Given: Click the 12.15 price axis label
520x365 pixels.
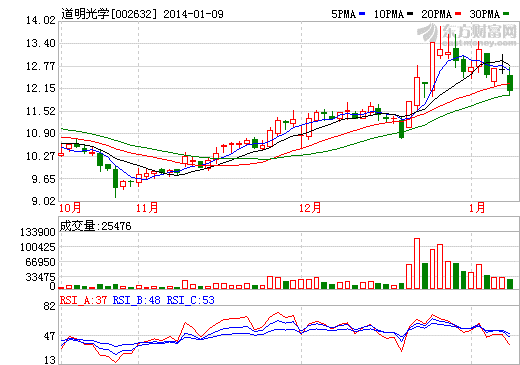Looking at the screenshot, I should (x=41, y=88).
